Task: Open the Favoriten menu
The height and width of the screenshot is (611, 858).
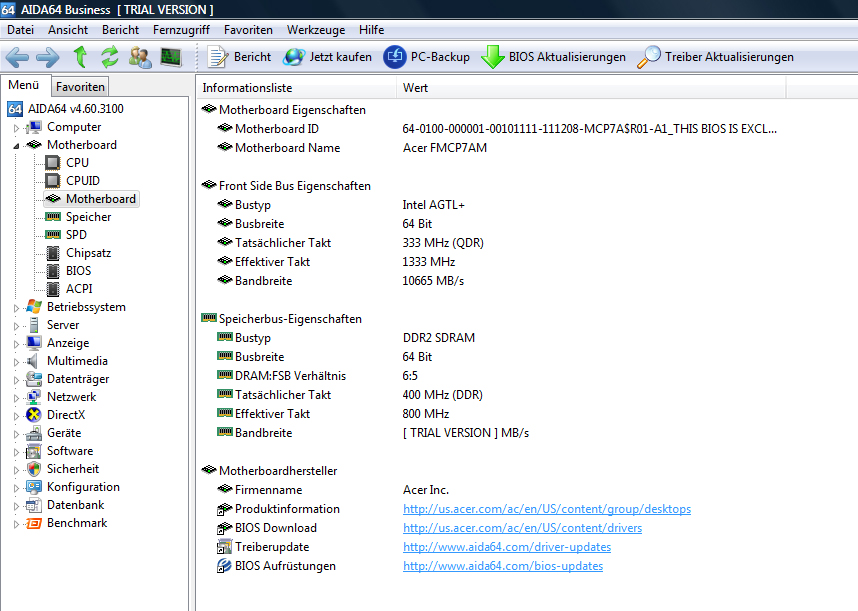Action: tap(248, 30)
